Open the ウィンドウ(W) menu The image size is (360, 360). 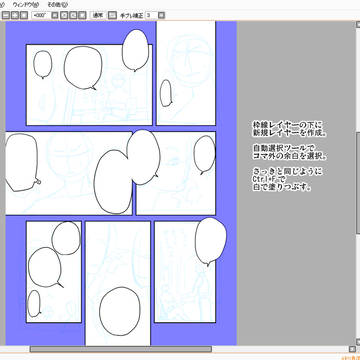click(25, 4)
